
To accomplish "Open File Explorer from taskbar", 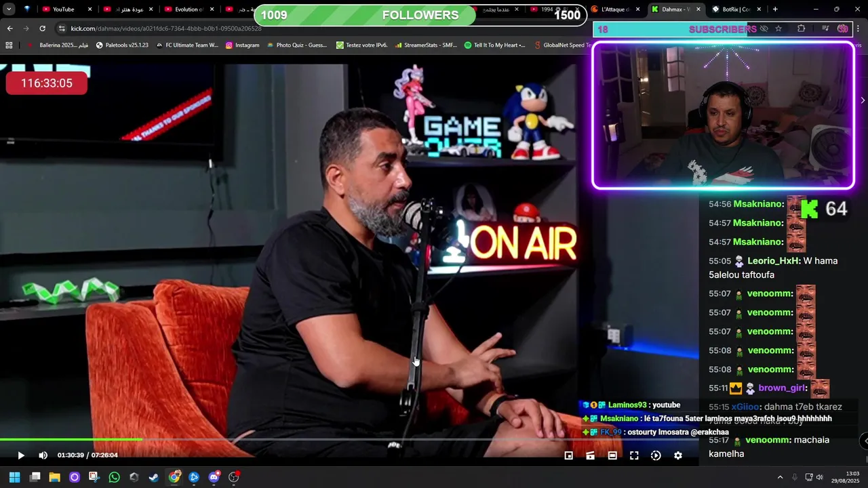I will pyautogui.click(x=55, y=477).
